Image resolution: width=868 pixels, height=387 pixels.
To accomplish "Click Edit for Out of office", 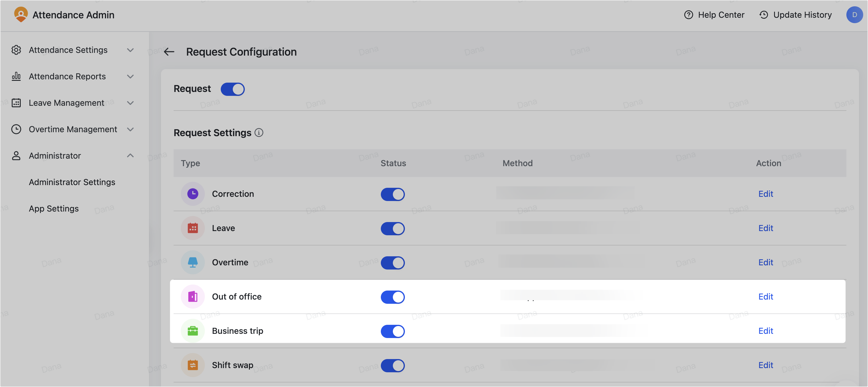I will tap(766, 297).
